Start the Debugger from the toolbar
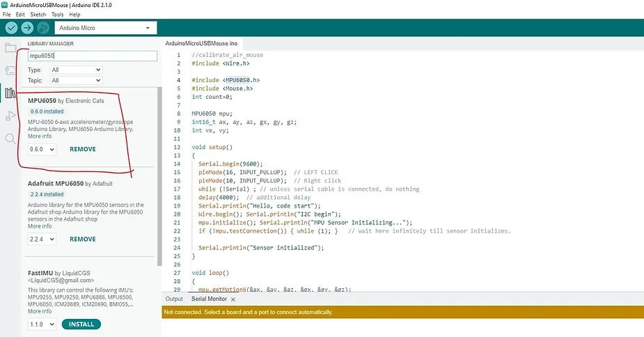644x337 pixels. click(42, 28)
